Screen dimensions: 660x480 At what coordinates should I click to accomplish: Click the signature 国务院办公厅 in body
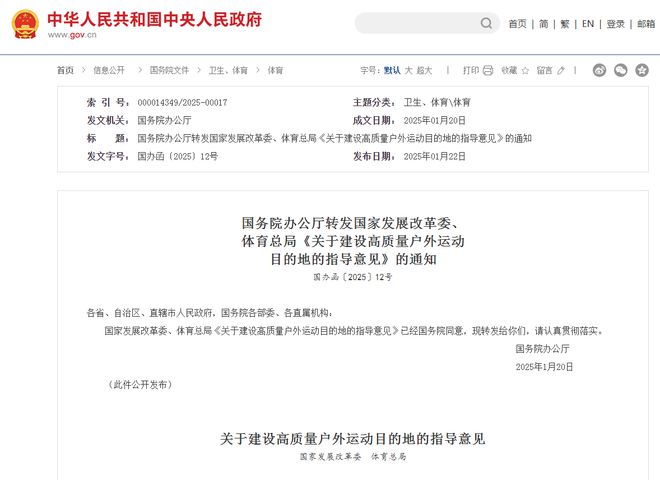(543, 349)
